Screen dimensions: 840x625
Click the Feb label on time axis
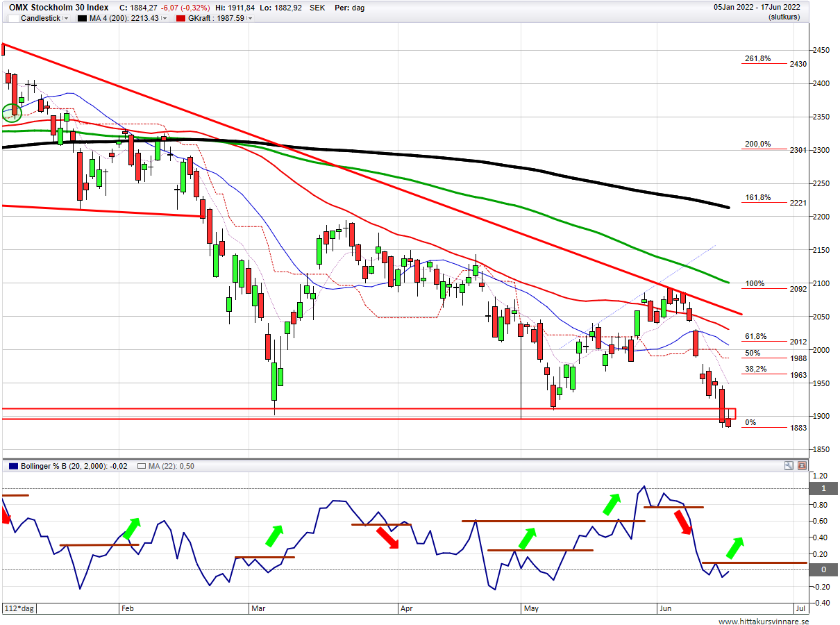pyautogui.click(x=127, y=607)
